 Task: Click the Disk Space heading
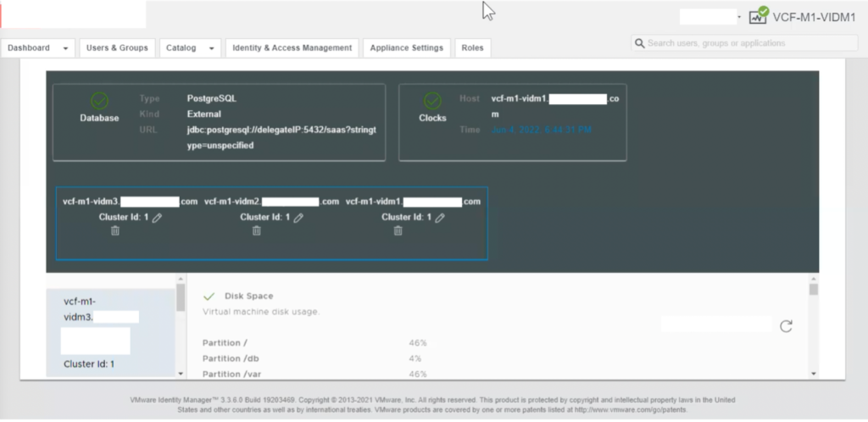pos(248,297)
